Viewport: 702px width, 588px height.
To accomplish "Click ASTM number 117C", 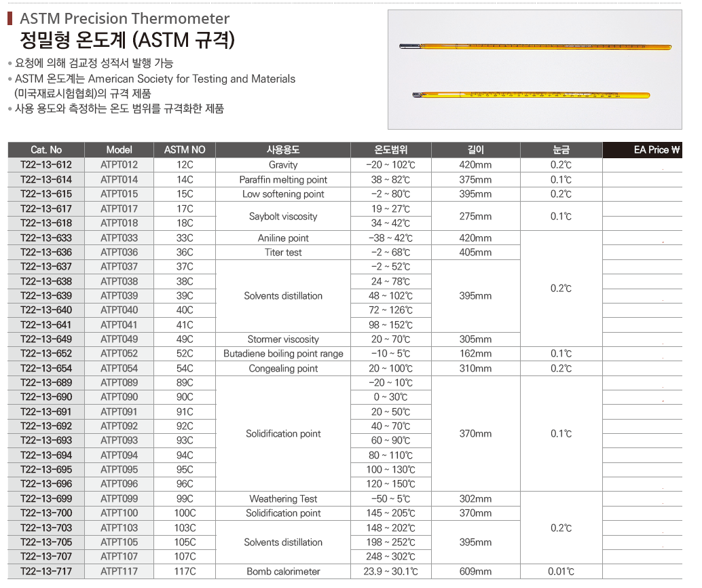I will click(185, 571).
